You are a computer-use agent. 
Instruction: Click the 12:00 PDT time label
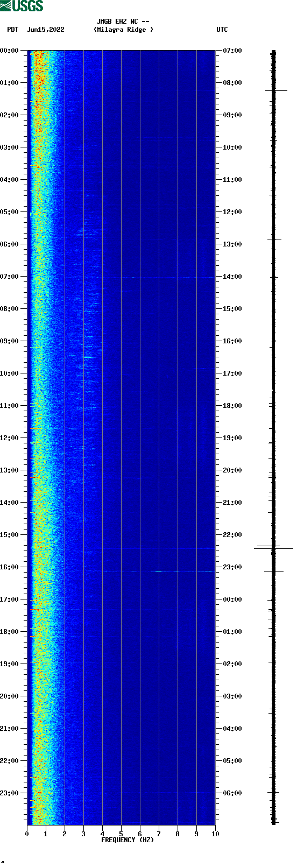tap(10, 438)
